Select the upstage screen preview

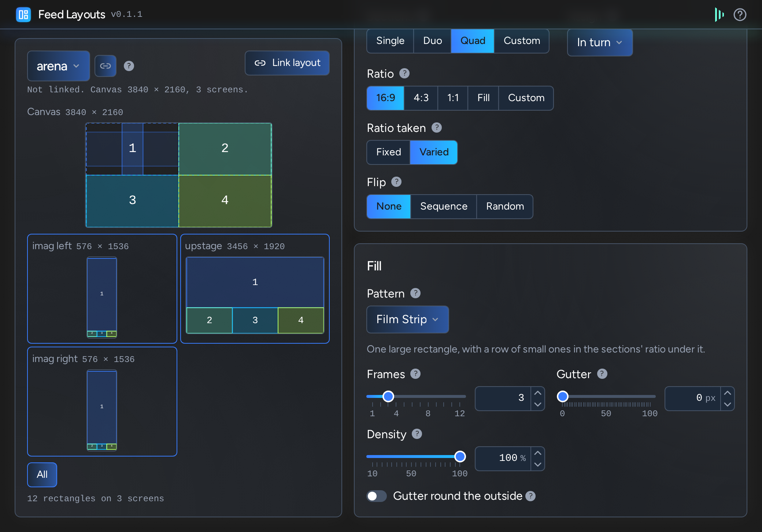pos(255,289)
